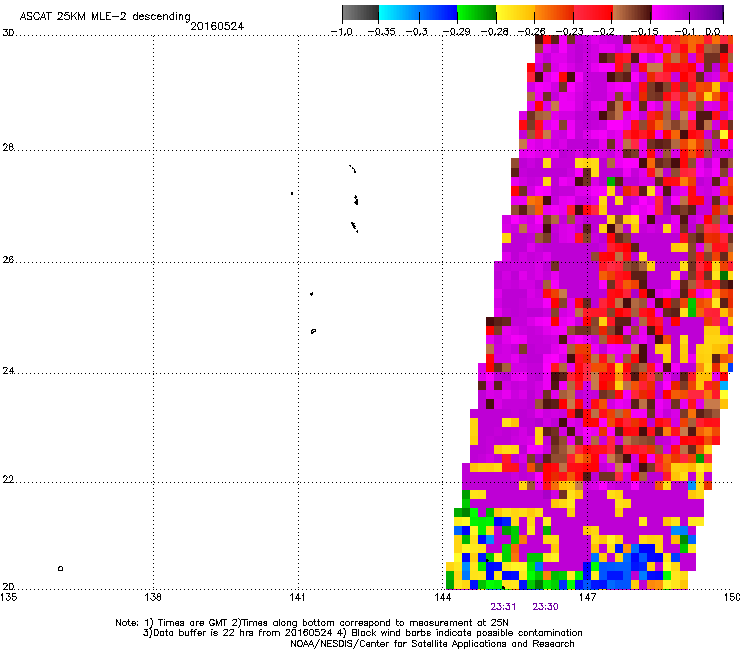Screen dimensions: 740x650
Task: Click the -0.26 color bar label
Action: pyautogui.click(x=532, y=32)
